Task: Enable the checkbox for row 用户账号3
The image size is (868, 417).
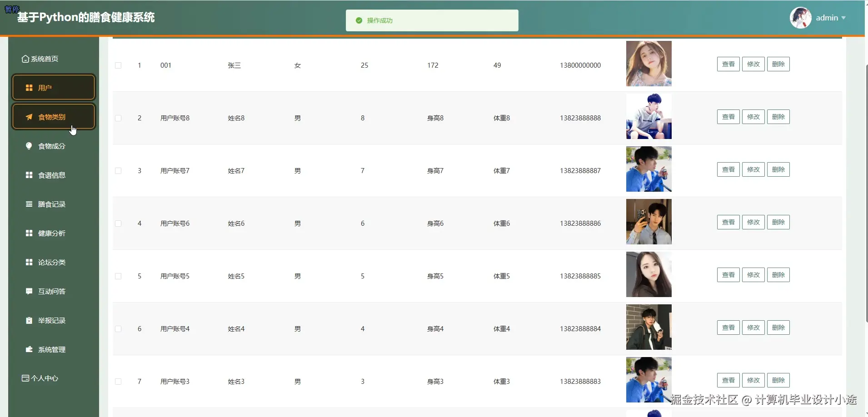Action: click(118, 382)
